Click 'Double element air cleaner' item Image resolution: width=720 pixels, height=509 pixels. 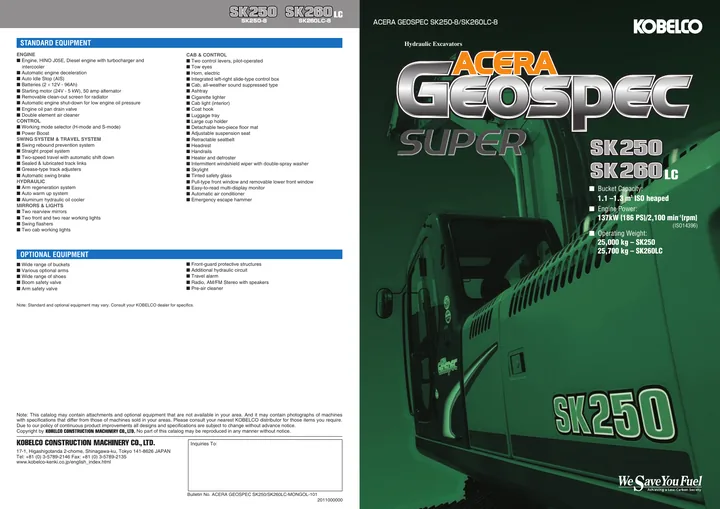pyautogui.click(x=50, y=115)
